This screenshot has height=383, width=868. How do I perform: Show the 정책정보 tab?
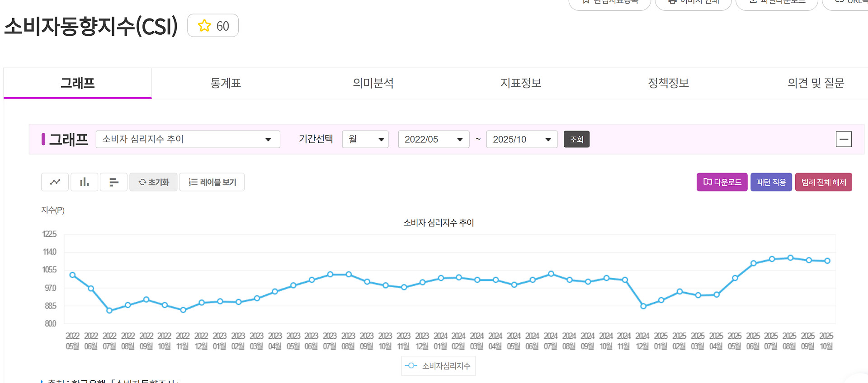tap(668, 83)
